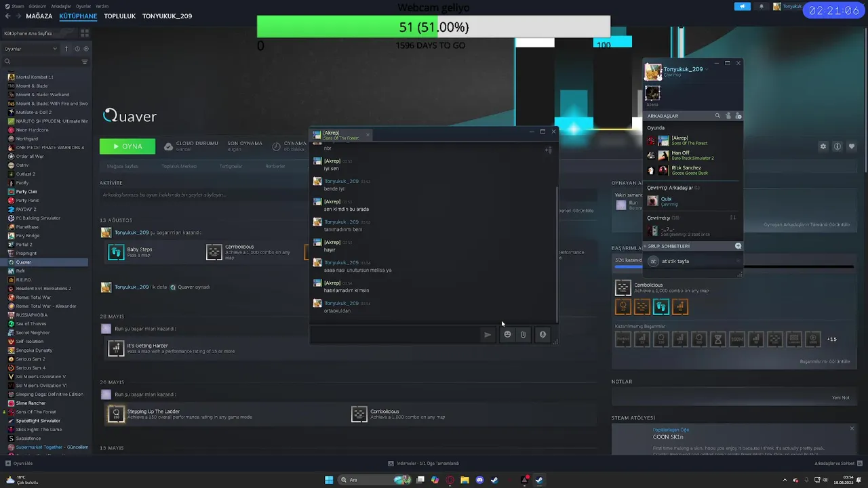Viewport: 868px width, 488px height.
Task: Click Yeni Not in Notlar section
Action: pos(841,398)
